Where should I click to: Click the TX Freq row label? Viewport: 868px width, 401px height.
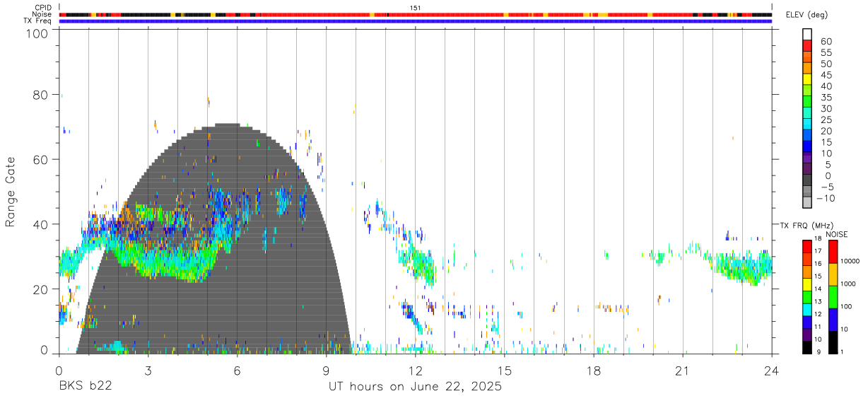tap(38, 21)
